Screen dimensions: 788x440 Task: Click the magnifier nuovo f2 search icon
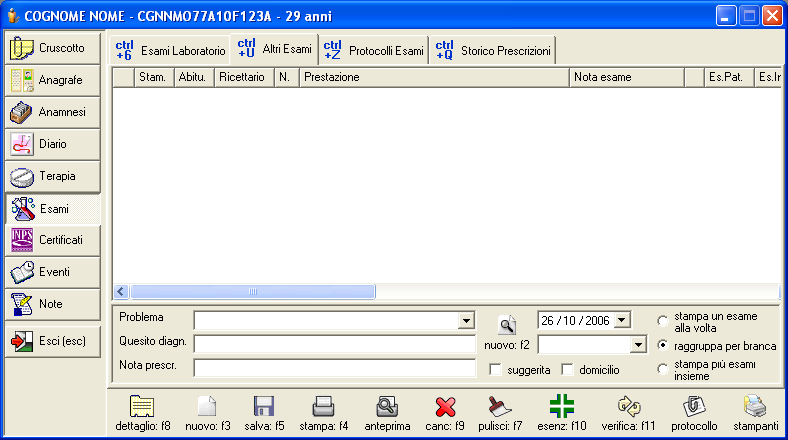(507, 324)
